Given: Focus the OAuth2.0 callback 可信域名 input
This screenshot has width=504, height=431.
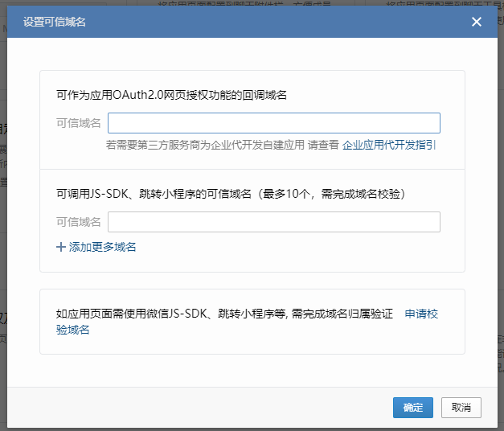Looking at the screenshot, I should pyautogui.click(x=273, y=123).
